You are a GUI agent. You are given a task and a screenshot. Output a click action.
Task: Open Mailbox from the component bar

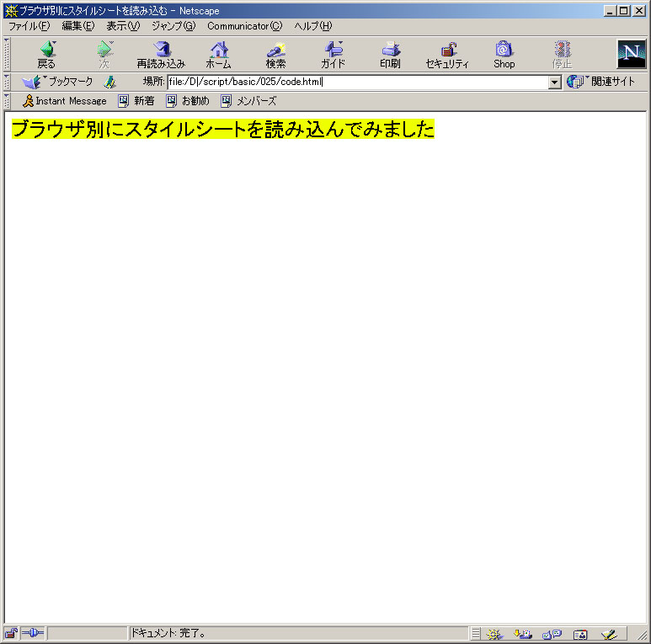(523, 634)
